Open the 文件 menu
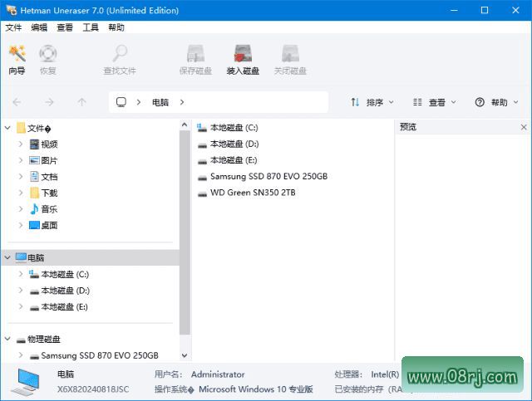This screenshot has width=532, height=401. coord(14,27)
